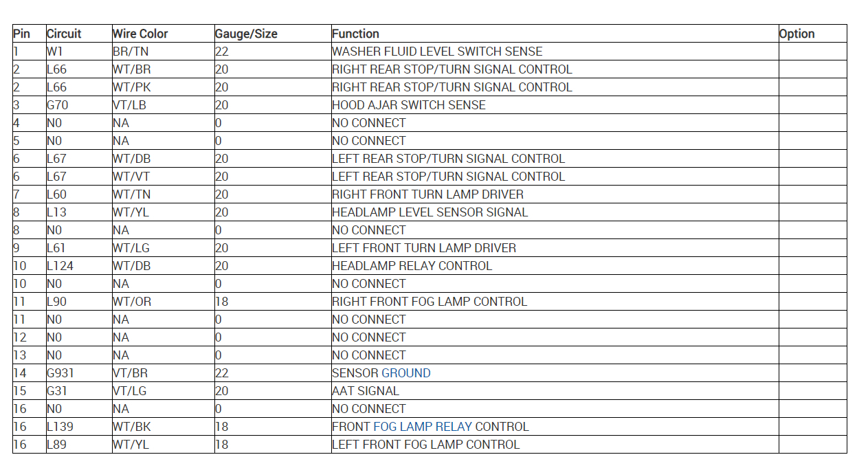Select the G70 circuit cell

pos(58,105)
